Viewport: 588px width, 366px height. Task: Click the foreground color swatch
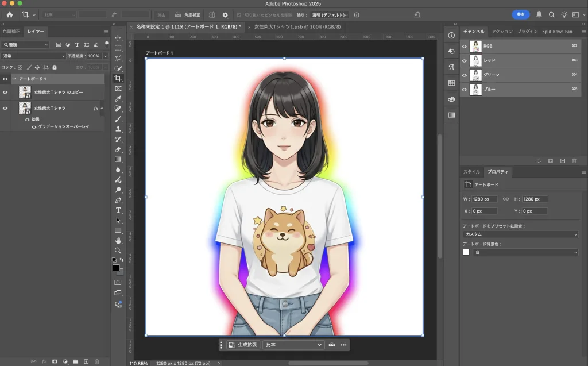click(x=116, y=268)
